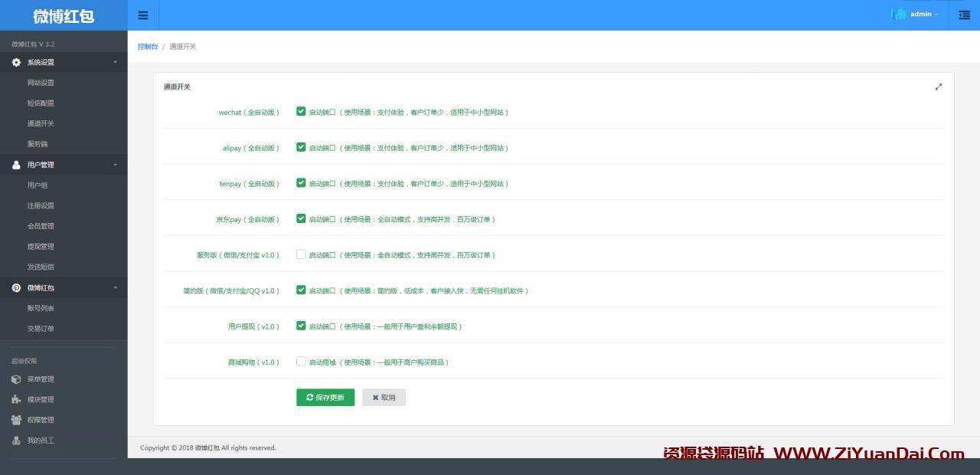Open 发送短信 in the sidebar
Viewport: 980px width, 475px height.
click(x=41, y=267)
